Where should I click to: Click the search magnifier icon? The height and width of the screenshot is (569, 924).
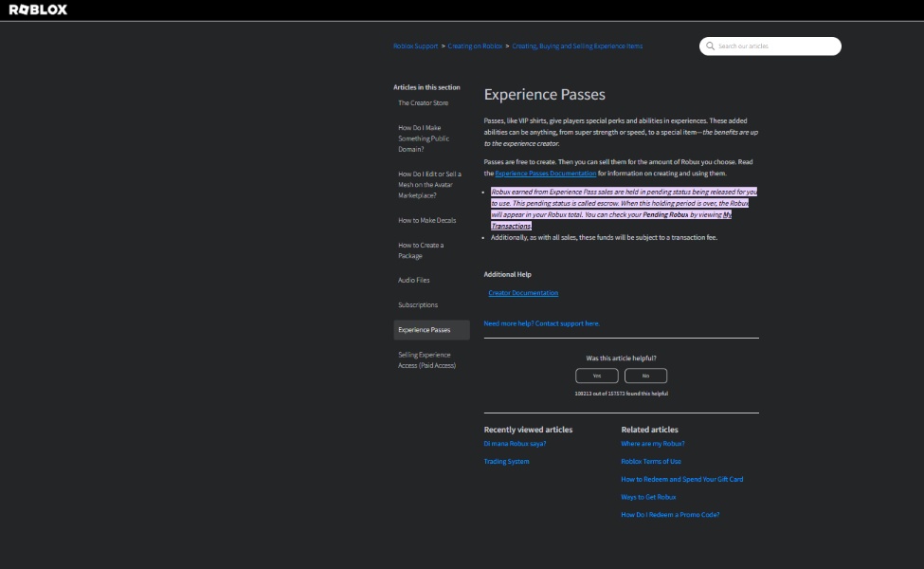click(x=710, y=46)
